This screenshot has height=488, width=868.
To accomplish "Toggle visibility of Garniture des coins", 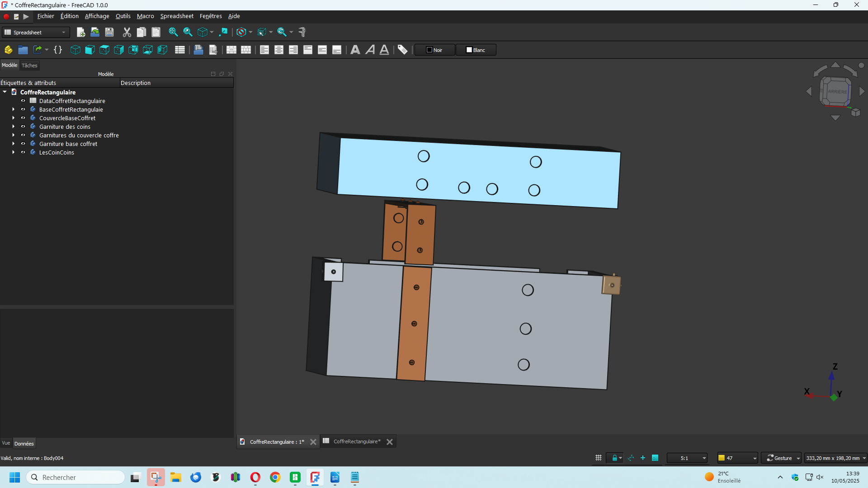I will click(23, 127).
